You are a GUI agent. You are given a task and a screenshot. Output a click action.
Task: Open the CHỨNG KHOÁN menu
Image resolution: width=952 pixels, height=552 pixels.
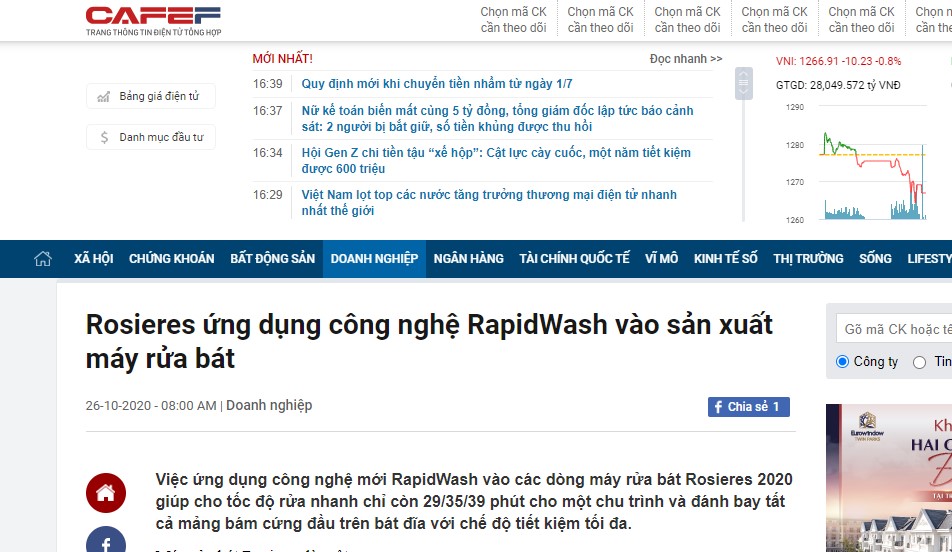[x=171, y=259]
